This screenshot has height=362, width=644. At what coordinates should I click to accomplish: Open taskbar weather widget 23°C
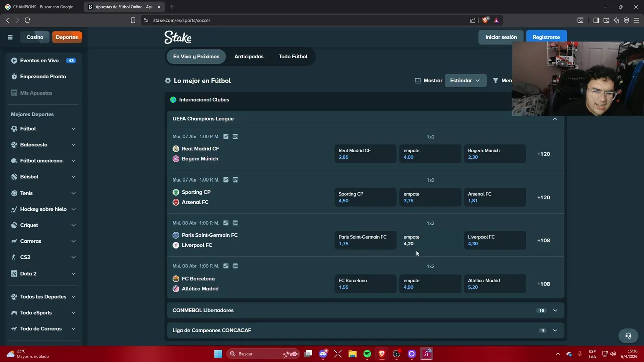pos(28,354)
